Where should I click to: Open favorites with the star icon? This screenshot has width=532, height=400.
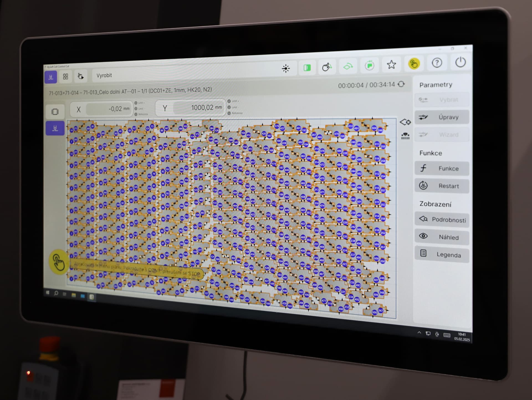click(391, 65)
